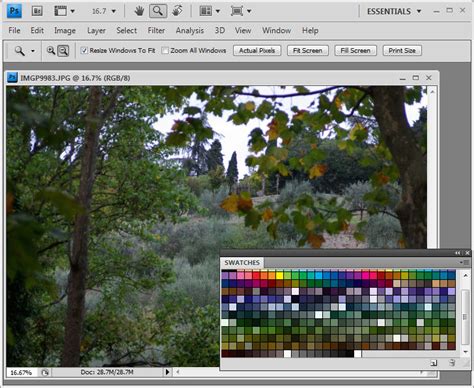Open the Image menu
Image resolution: width=474 pixels, height=388 pixels.
[65, 31]
